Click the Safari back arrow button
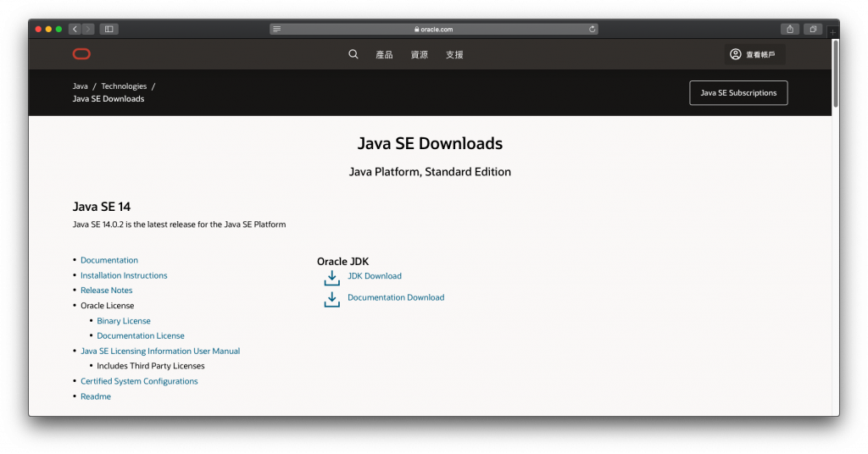Screen dimensions: 868x454 75,30
